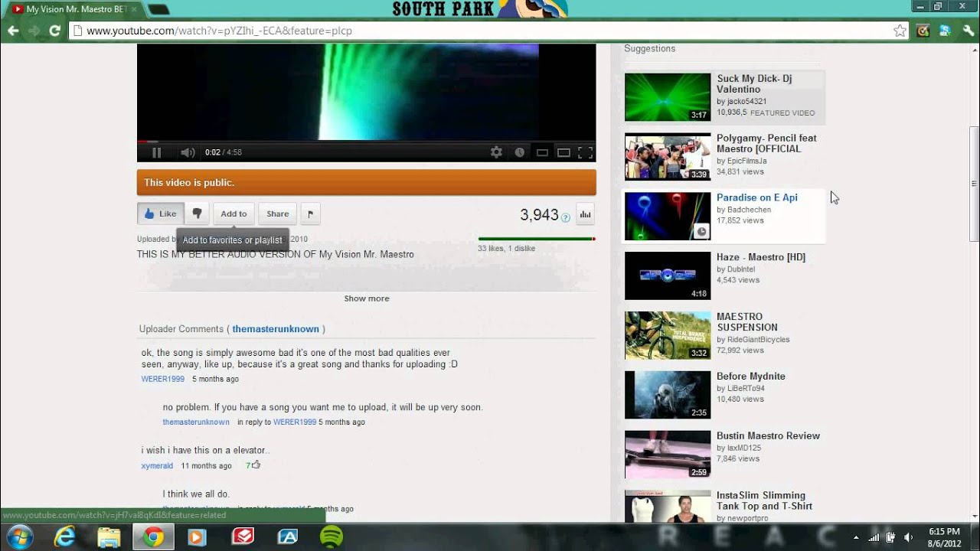Open 'Before Mydnite' video thumbnail
The width and height of the screenshot is (980, 551).
[x=668, y=395]
